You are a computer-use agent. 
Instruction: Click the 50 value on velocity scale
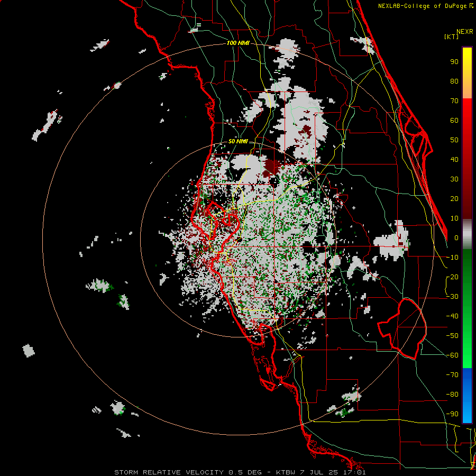(x=454, y=140)
